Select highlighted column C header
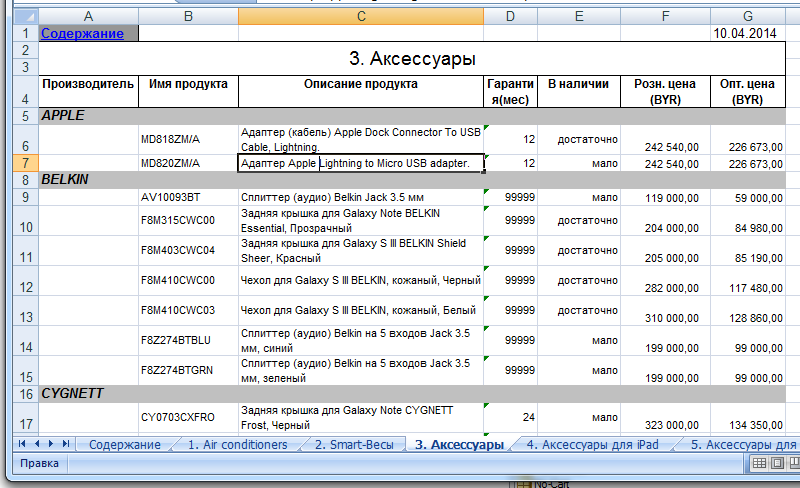The image size is (800, 488). pos(361,16)
